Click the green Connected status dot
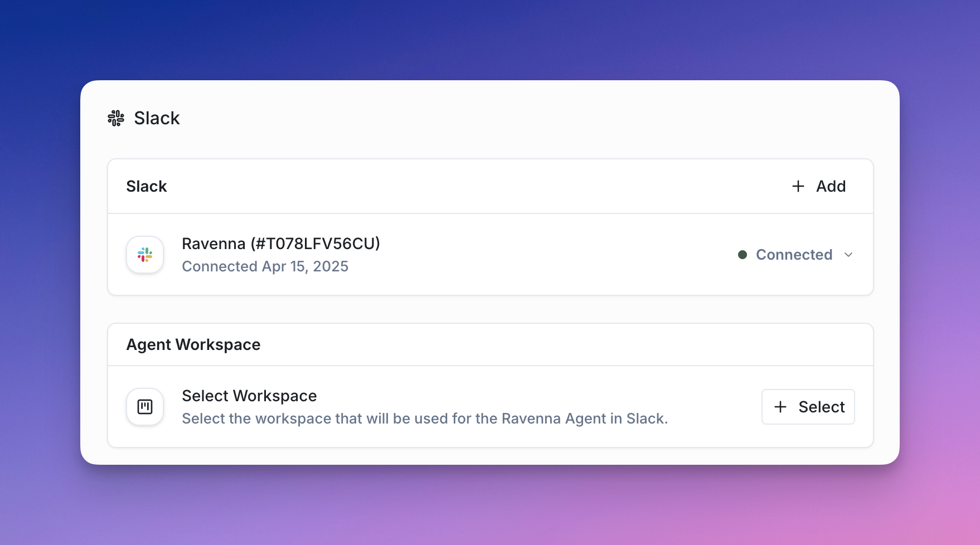This screenshot has width=980, height=545. [743, 255]
